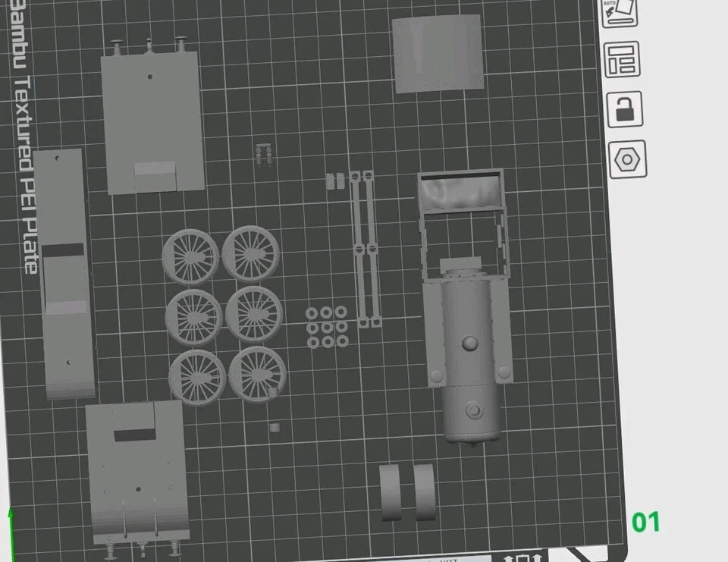Select the tall frame part on the left edge
The height and width of the screenshot is (562, 728).
64,273
